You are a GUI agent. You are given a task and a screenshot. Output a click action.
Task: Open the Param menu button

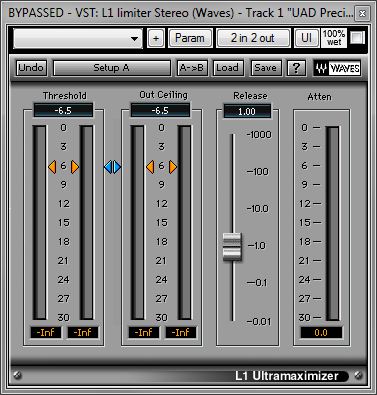pyautogui.click(x=190, y=38)
